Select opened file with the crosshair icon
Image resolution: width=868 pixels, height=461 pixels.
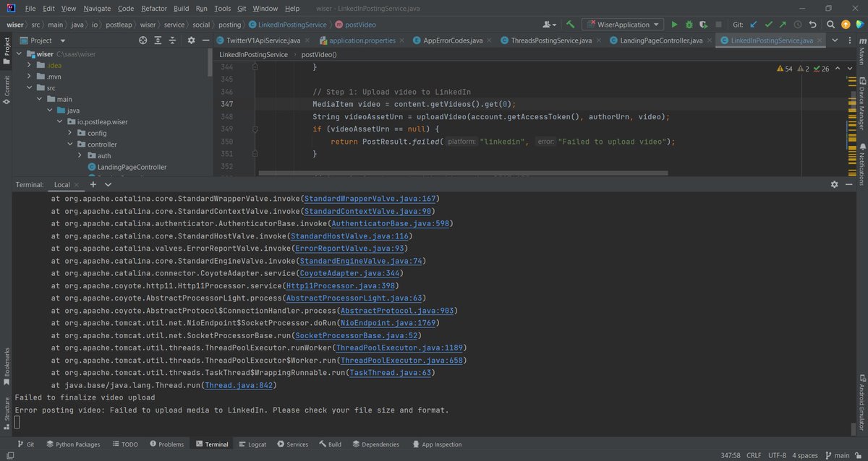[x=142, y=40]
